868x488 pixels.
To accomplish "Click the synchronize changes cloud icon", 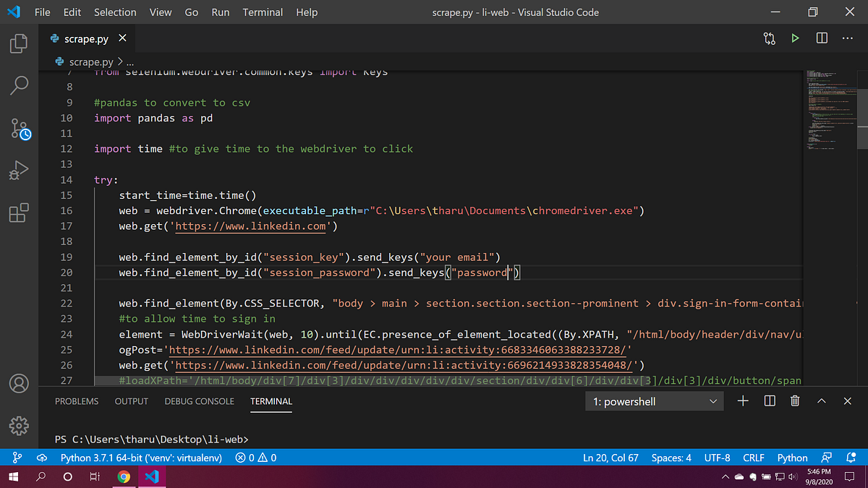I will pyautogui.click(x=42, y=458).
